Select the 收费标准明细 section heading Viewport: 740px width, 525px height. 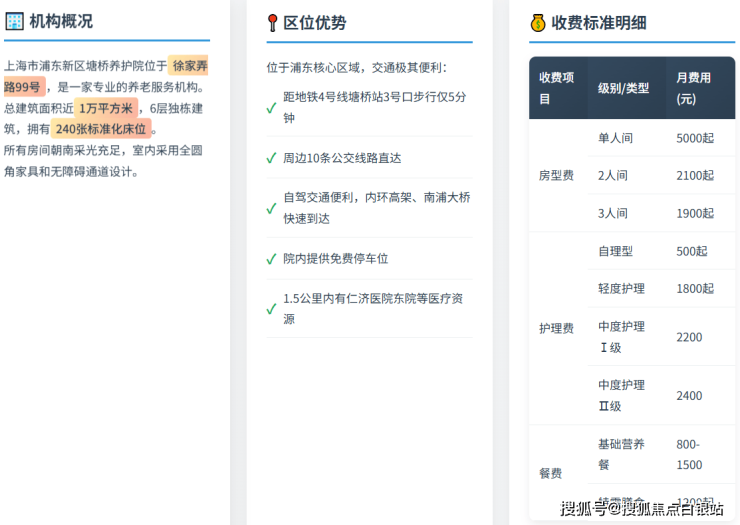pos(598,23)
